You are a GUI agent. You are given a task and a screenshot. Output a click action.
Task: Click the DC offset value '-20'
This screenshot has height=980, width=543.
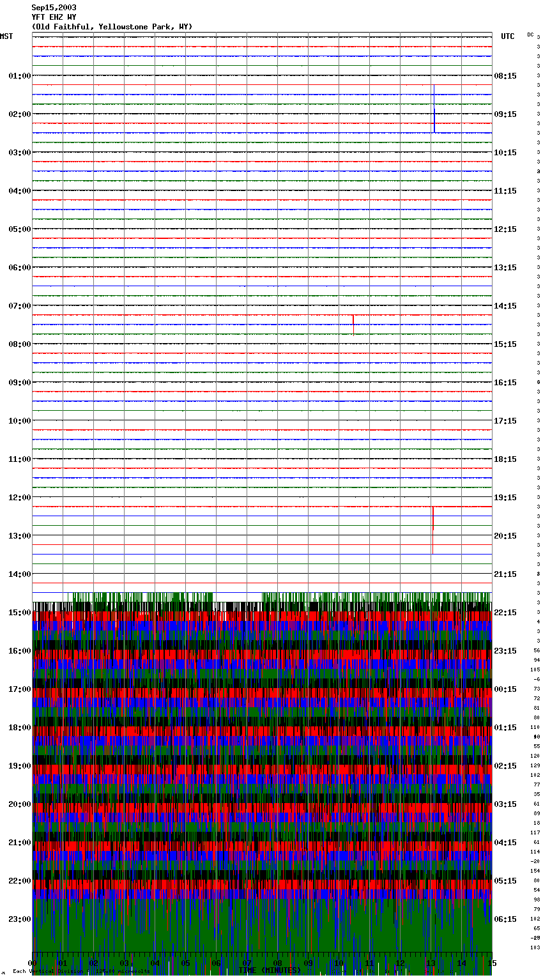(535, 861)
